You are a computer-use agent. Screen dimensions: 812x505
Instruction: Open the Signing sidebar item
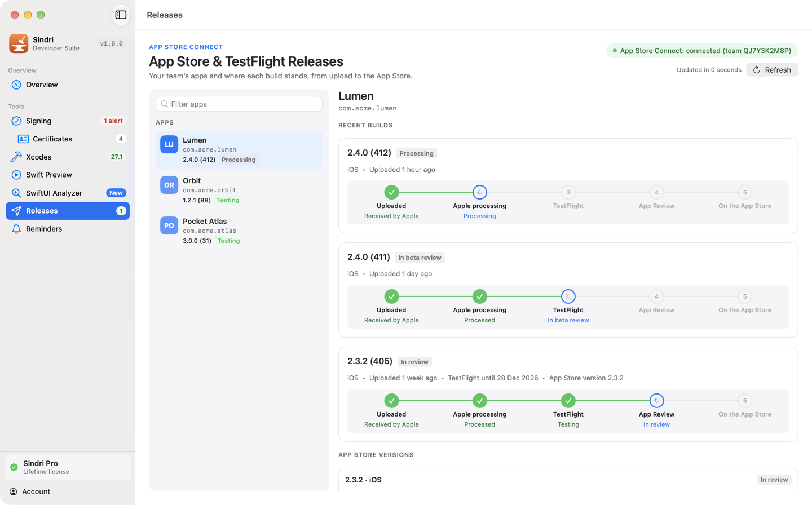pyautogui.click(x=68, y=121)
